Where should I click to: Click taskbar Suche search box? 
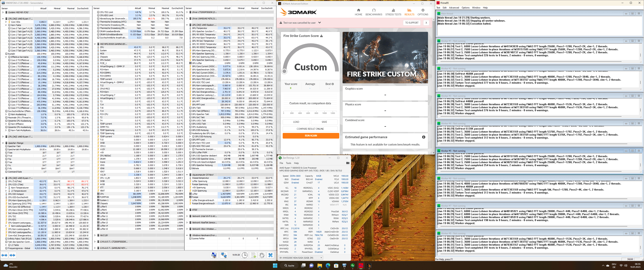tap(289, 265)
